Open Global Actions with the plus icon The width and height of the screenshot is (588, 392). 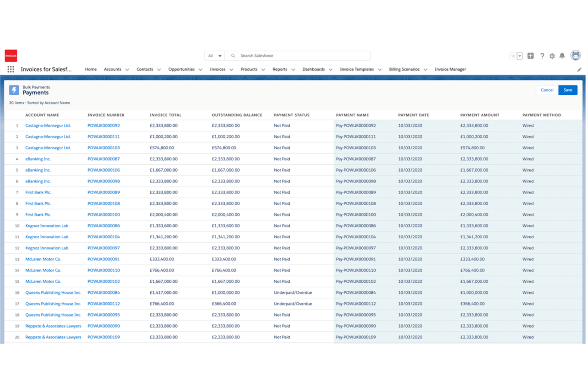(530, 56)
